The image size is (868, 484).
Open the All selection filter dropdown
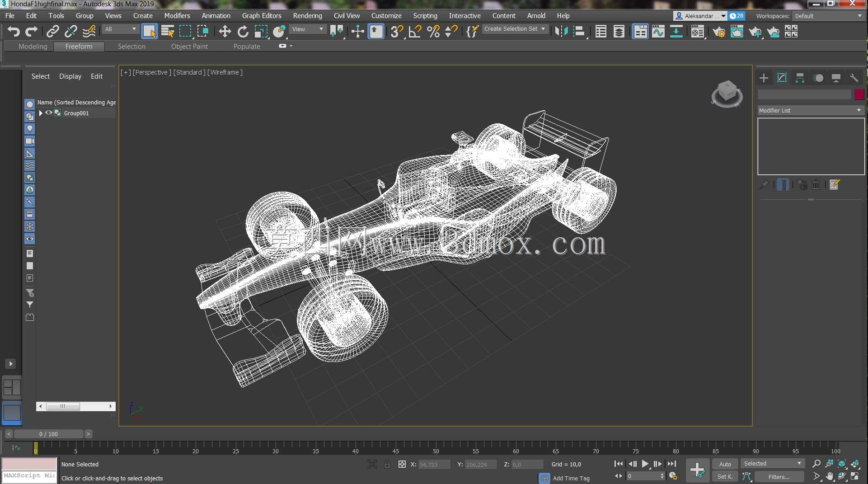pos(120,29)
